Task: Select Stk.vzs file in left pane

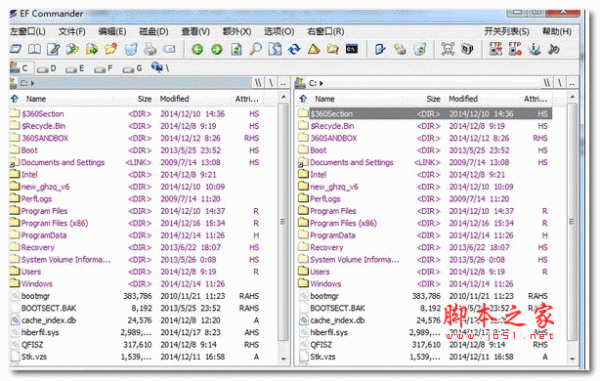Action: (x=34, y=357)
